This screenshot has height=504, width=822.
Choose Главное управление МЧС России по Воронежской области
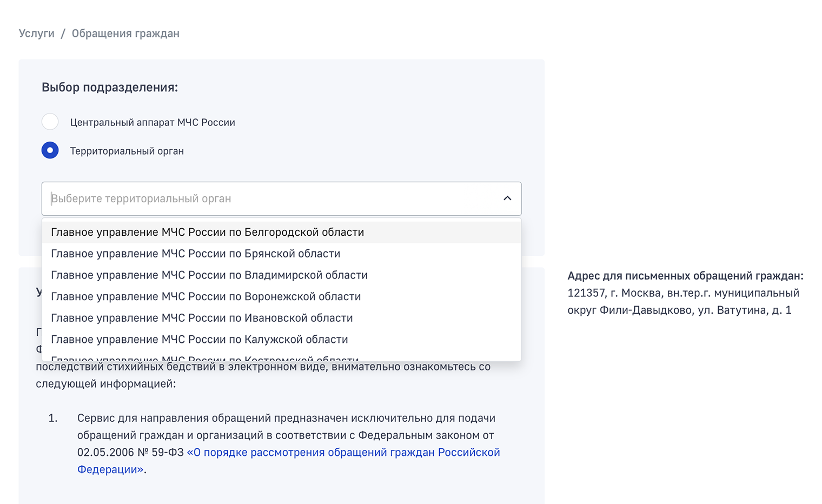click(281, 296)
